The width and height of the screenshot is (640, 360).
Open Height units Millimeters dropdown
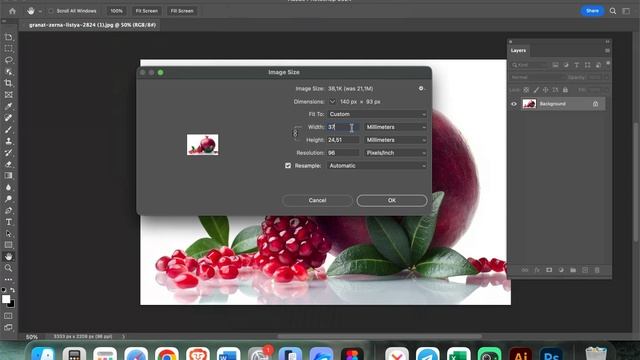click(395, 140)
